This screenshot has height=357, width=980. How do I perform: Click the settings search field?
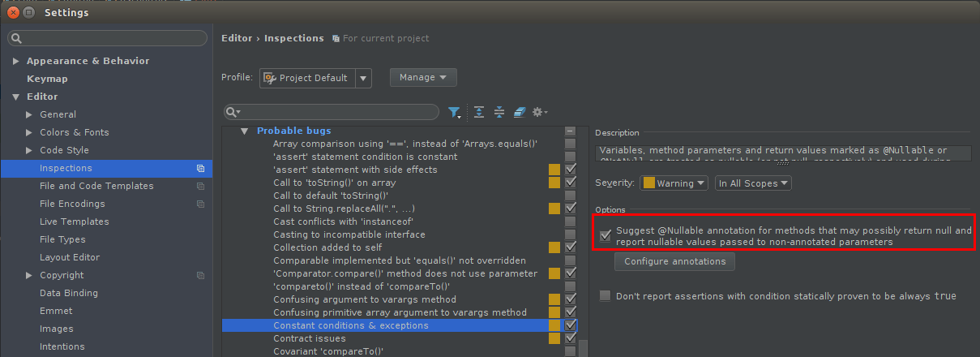pyautogui.click(x=108, y=38)
